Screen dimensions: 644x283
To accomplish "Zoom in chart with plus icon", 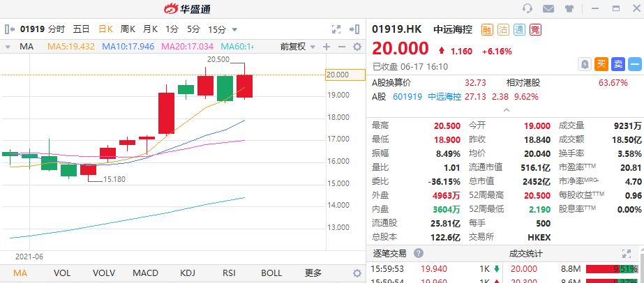I will pos(326,47).
